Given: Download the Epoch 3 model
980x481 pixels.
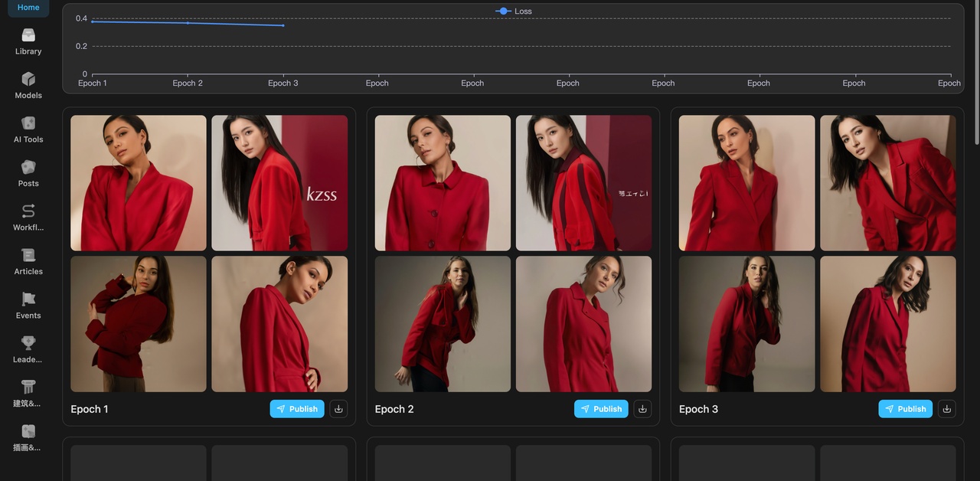Looking at the screenshot, I should click(x=947, y=409).
